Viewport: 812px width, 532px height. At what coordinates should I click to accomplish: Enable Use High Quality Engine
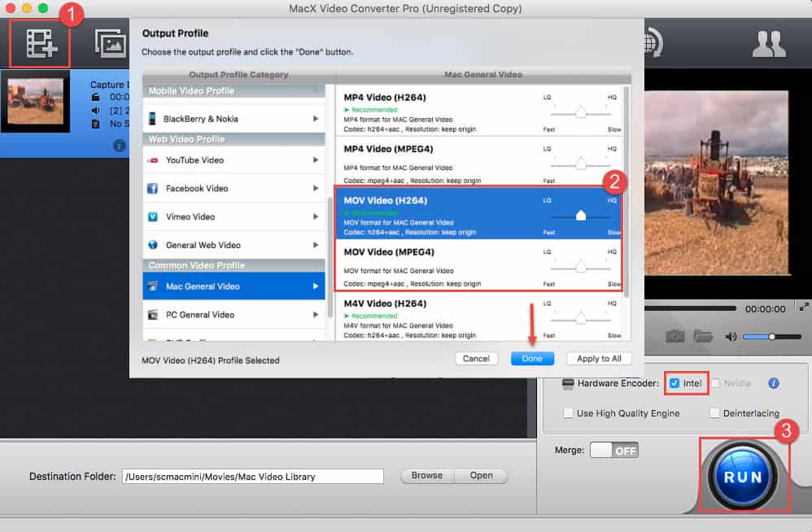(569, 413)
